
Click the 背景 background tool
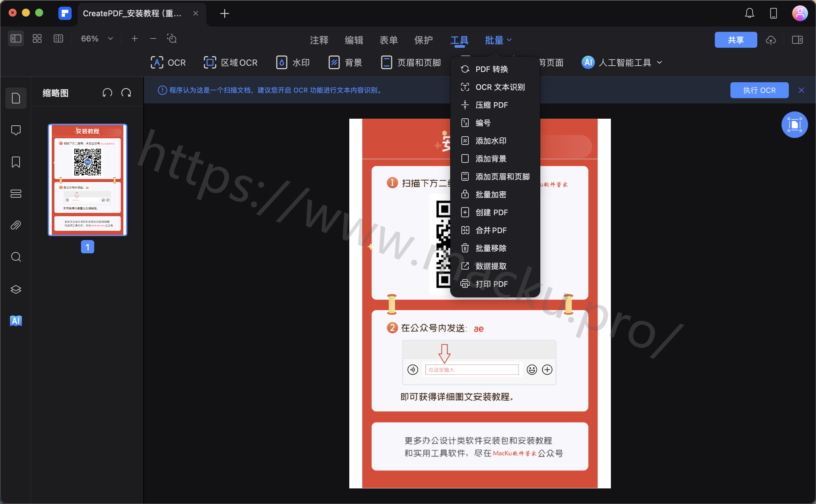coord(345,62)
